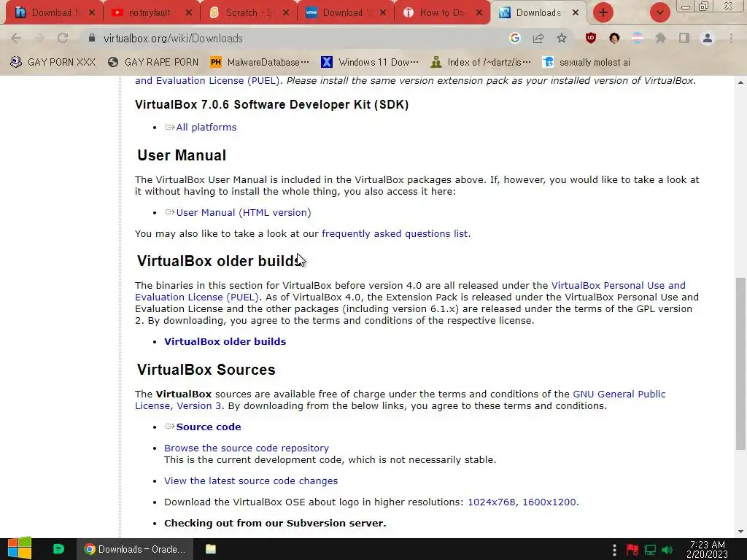The height and width of the screenshot is (560, 747).
Task: Expand the tab search dropdown
Action: point(659,12)
